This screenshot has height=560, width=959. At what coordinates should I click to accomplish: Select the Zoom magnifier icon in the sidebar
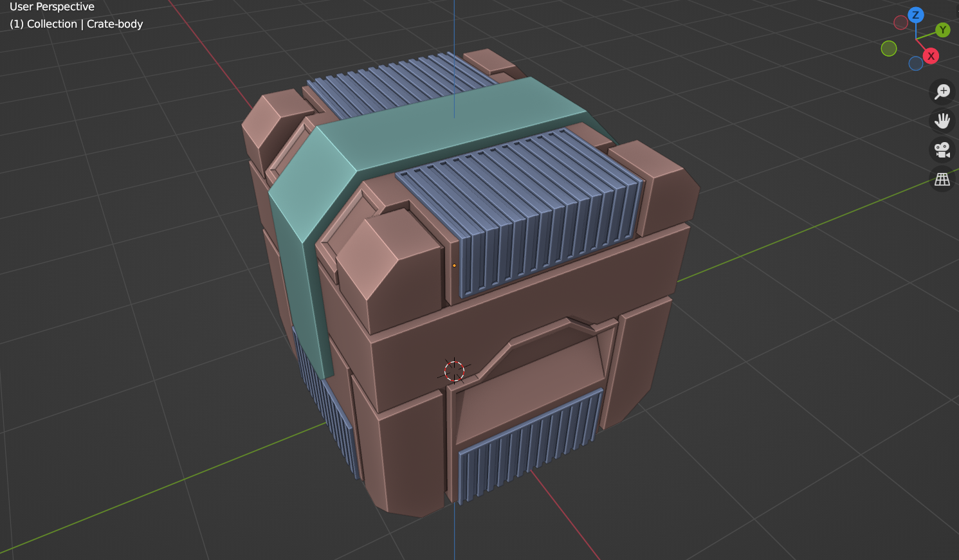pos(942,91)
